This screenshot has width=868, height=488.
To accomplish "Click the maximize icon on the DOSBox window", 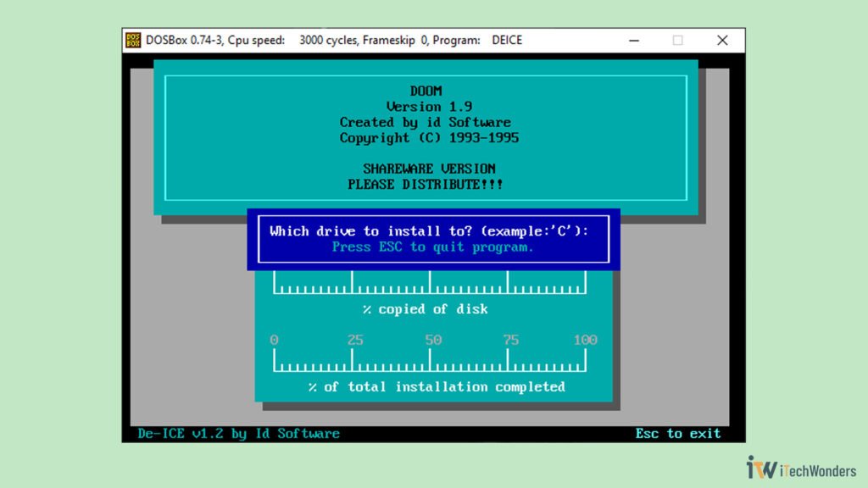I will coord(678,40).
